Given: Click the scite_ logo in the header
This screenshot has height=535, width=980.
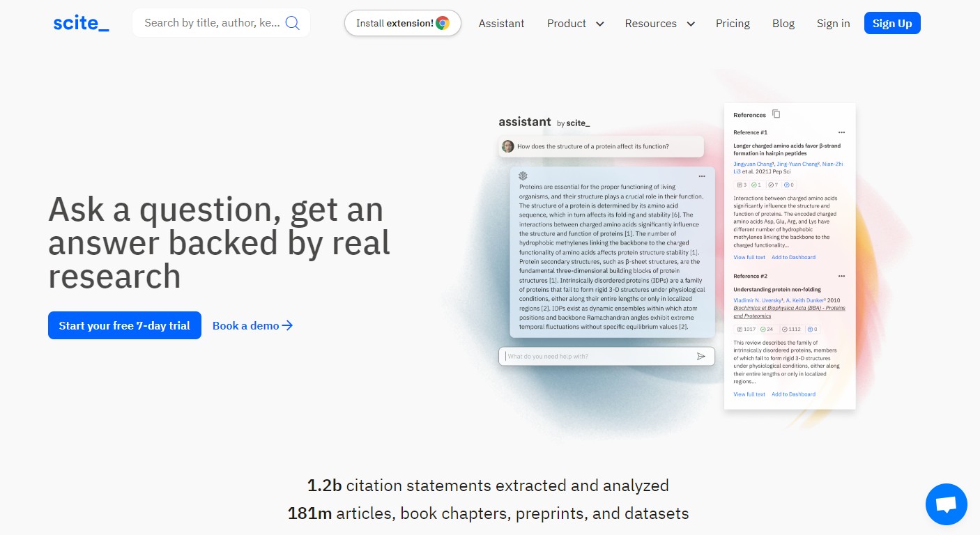Looking at the screenshot, I should 81,23.
